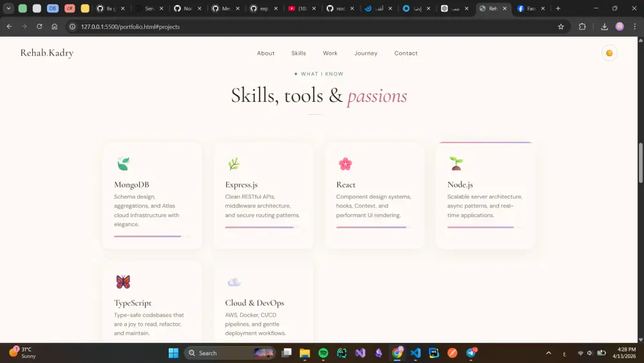Open the Extensions puzzle icon
Screen dimensions: 644x363
[582, 26]
